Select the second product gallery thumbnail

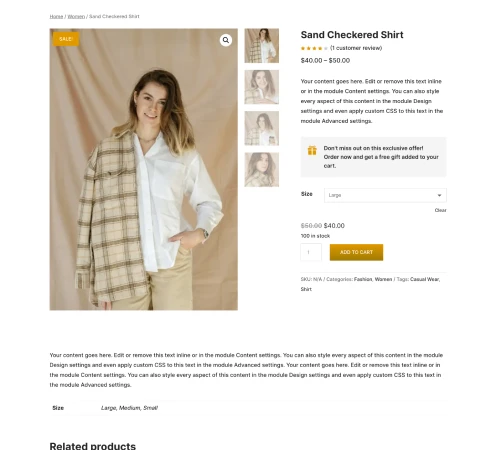pyautogui.click(x=262, y=87)
